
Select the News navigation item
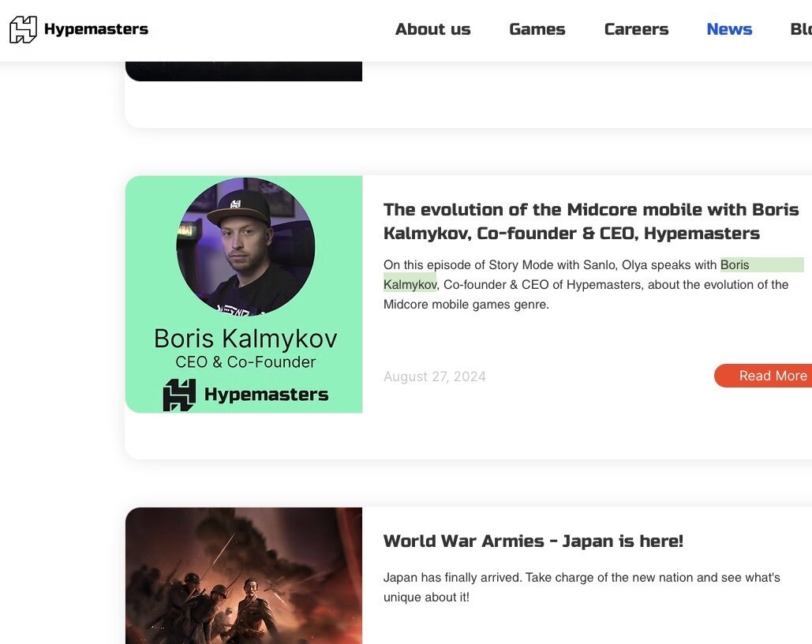[x=729, y=29]
